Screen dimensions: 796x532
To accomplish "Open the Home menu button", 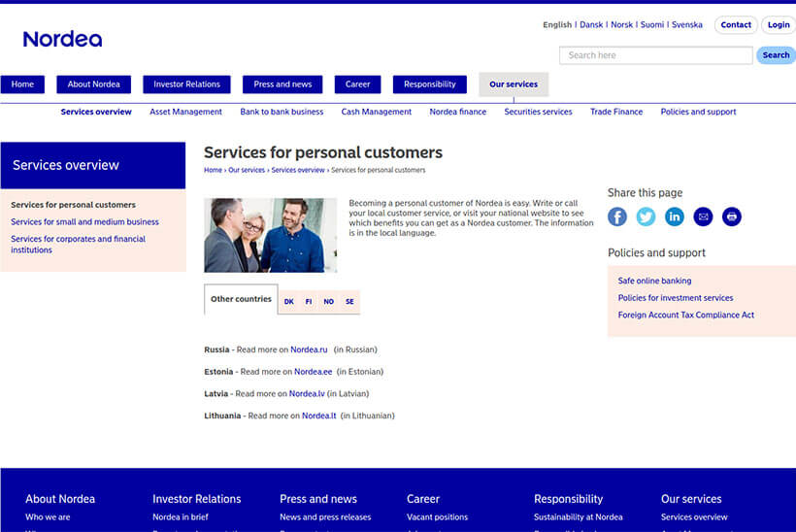I will pos(22,84).
